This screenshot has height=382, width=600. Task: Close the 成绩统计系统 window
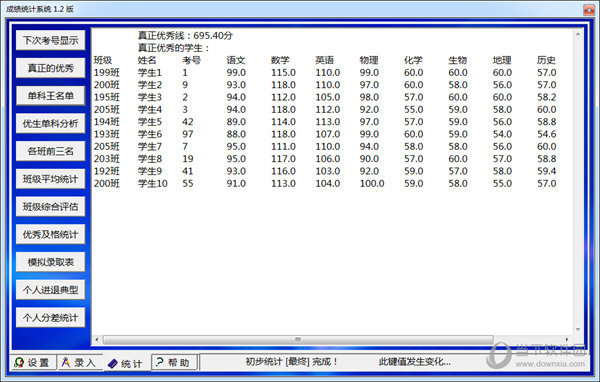(589, 10)
